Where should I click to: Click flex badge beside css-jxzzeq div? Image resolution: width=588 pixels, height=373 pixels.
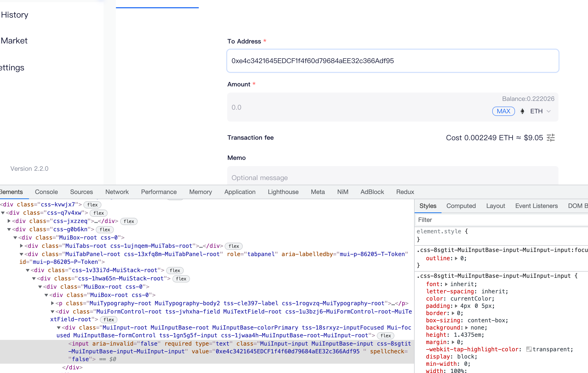pyautogui.click(x=129, y=221)
